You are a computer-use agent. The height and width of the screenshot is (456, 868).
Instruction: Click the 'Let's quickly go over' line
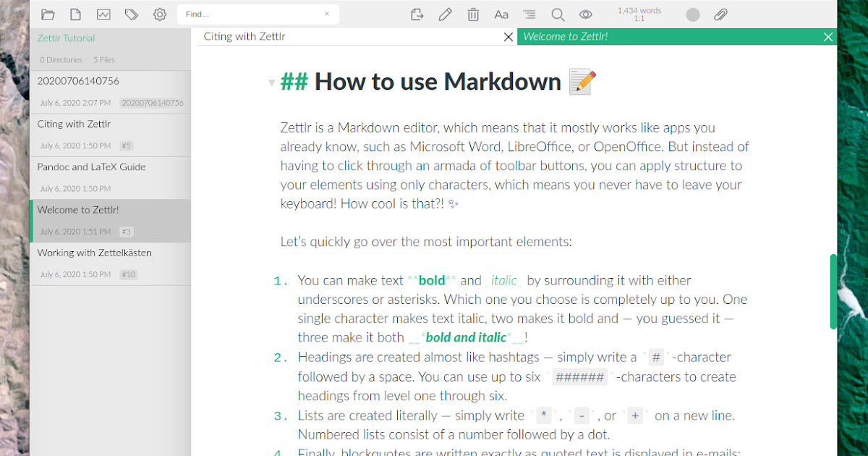pos(426,242)
